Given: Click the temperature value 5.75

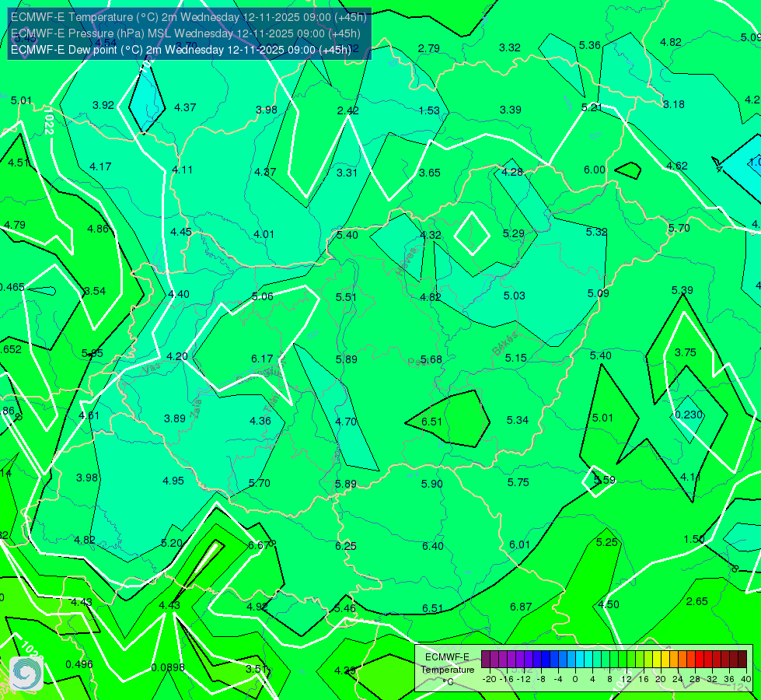Looking at the screenshot, I should tap(518, 482).
